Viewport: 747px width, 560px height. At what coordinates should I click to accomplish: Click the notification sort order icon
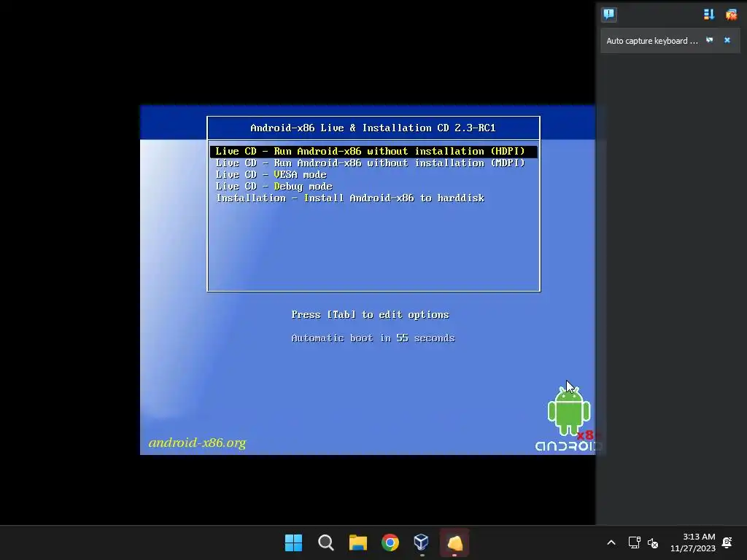click(x=709, y=15)
